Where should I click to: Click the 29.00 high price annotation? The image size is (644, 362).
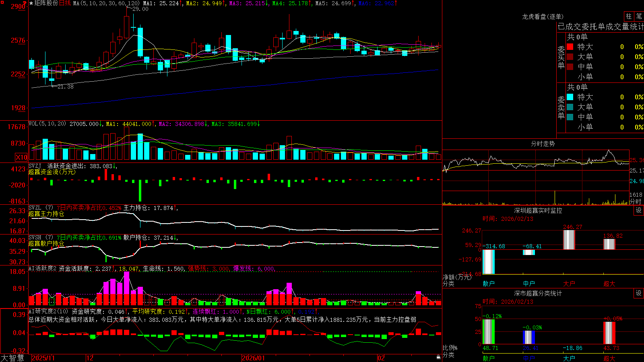(x=140, y=9)
